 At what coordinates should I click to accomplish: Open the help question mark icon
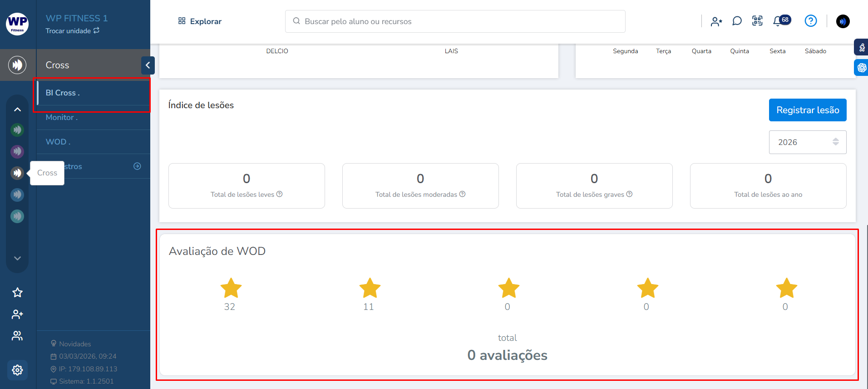[x=810, y=21]
